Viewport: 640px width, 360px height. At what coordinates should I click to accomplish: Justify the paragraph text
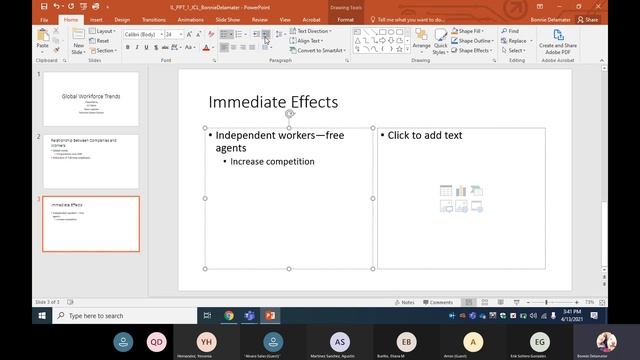click(252, 48)
